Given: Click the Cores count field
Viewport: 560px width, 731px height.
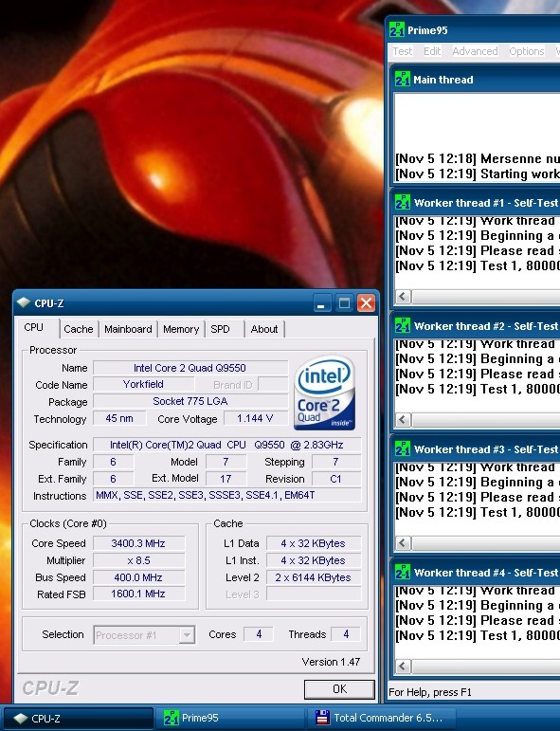Looking at the screenshot, I should tap(258, 634).
